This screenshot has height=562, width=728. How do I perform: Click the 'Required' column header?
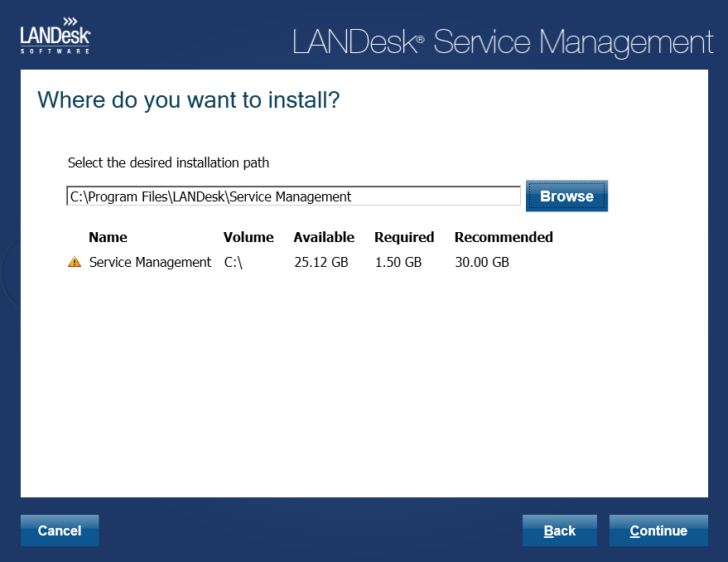(404, 237)
